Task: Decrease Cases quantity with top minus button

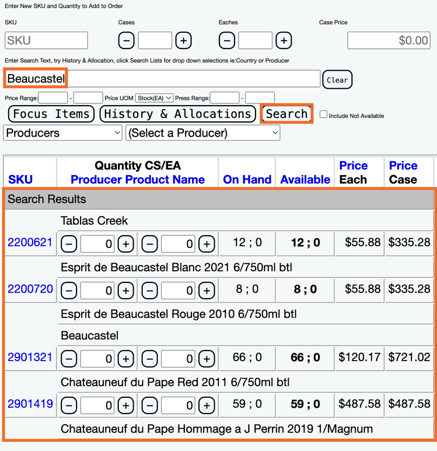Action: pyautogui.click(x=126, y=41)
